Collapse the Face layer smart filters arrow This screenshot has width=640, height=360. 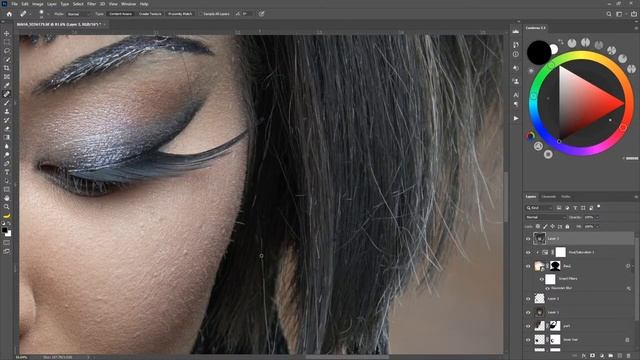633,266
